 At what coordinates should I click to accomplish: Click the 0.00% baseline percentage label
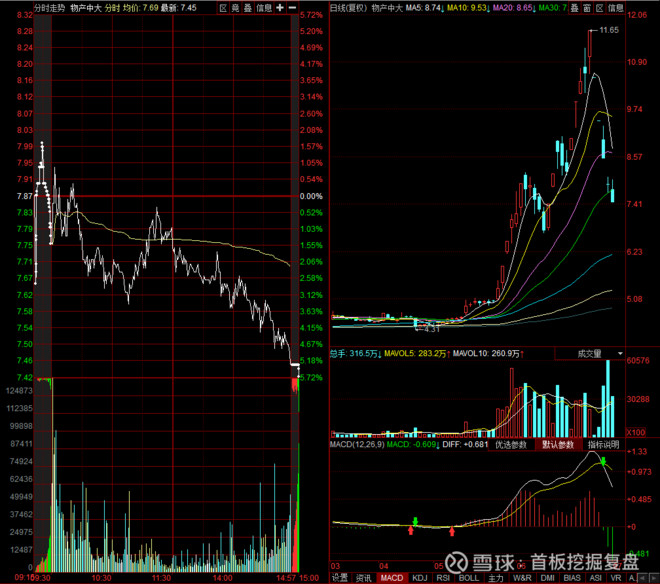coord(311,196)
